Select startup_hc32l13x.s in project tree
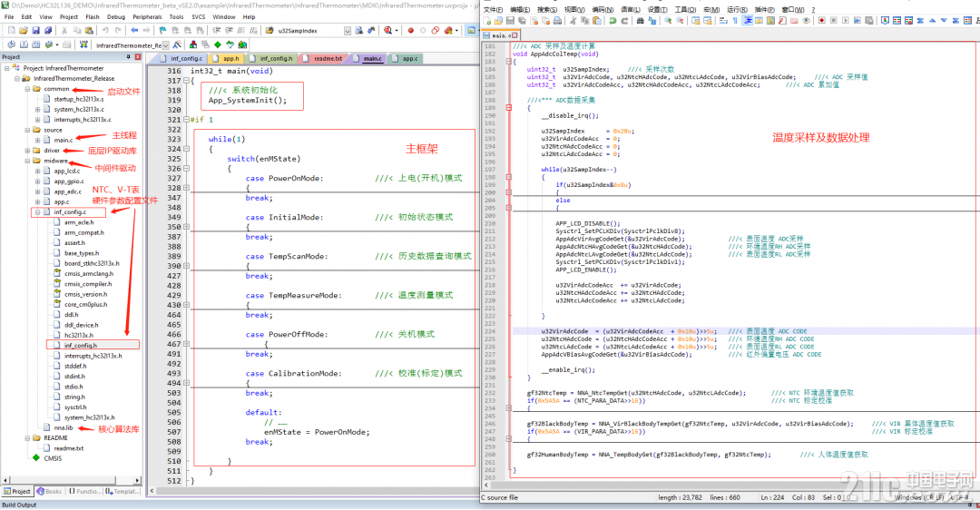This screenshot has width=980, height=510. click(79, 99)
